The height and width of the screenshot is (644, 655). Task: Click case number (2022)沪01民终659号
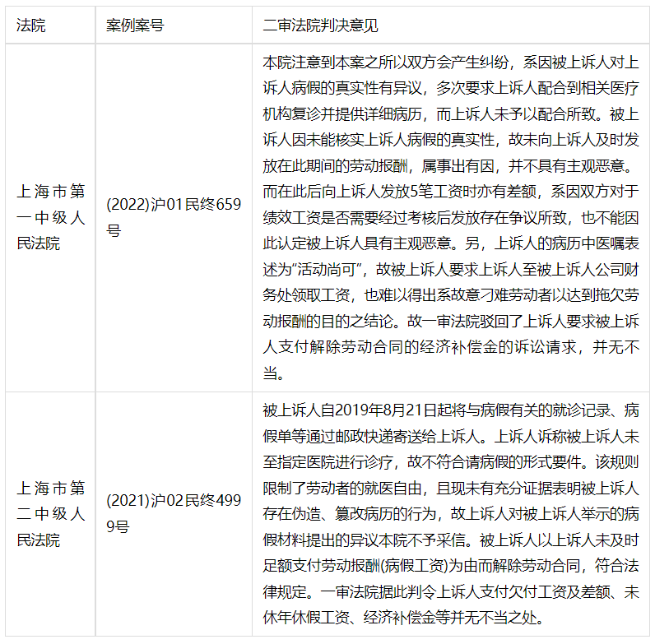(174, 218)
